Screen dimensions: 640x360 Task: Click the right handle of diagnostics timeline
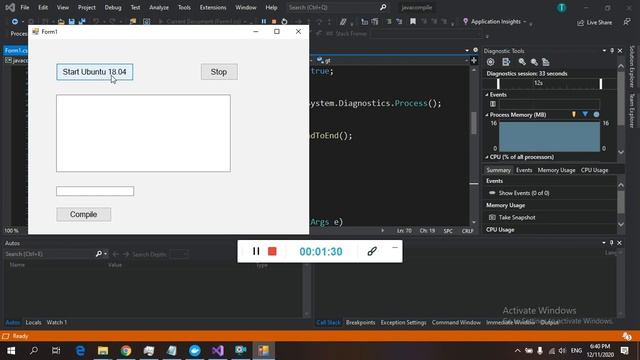601,84
